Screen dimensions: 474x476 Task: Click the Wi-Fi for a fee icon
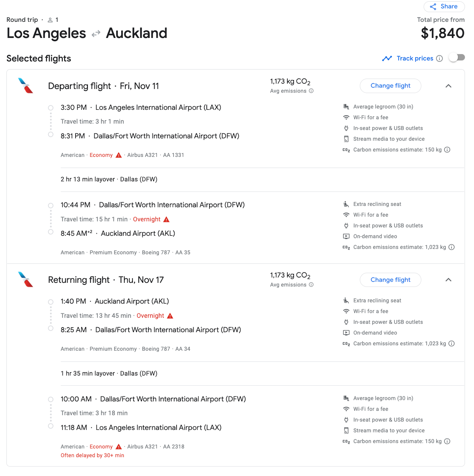pos(346,117)
